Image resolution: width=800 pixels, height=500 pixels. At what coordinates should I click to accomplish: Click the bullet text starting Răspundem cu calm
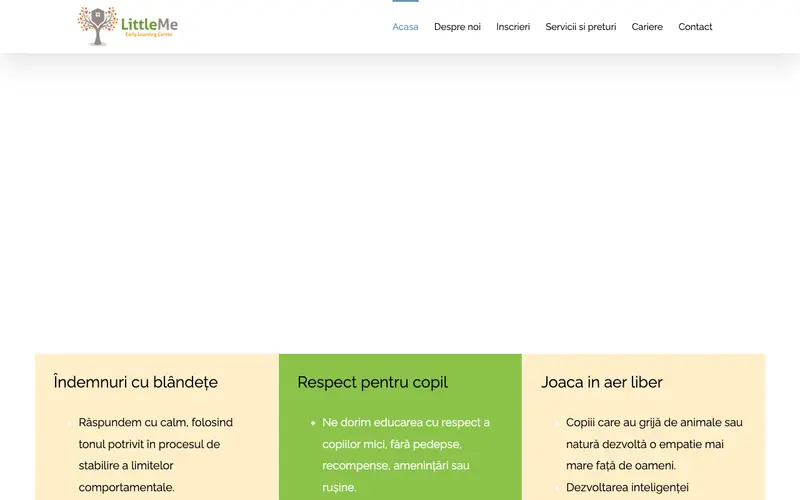tap(156, 455)
